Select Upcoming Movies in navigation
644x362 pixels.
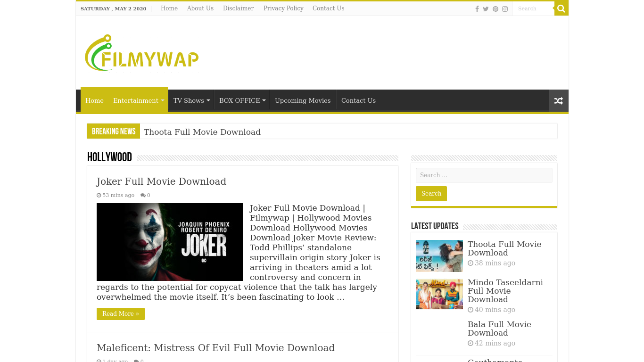(x=303, y=100)
